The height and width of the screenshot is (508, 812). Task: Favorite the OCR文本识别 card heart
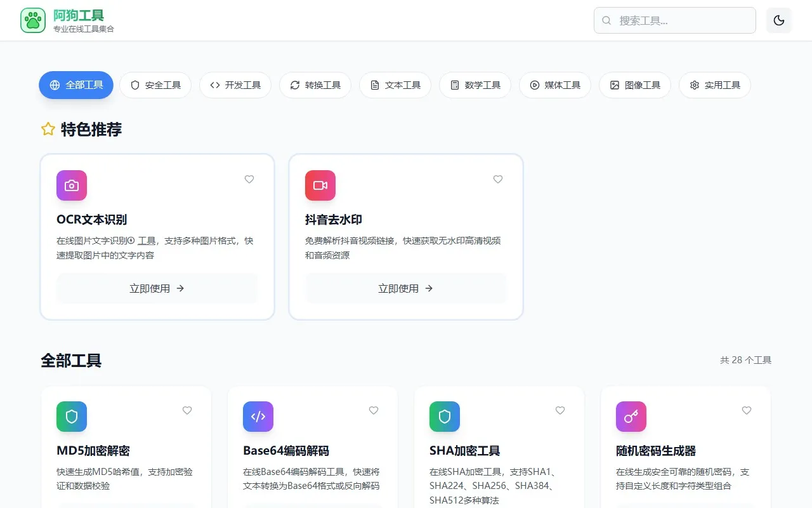pyautogui.click(x=249, y=179)
